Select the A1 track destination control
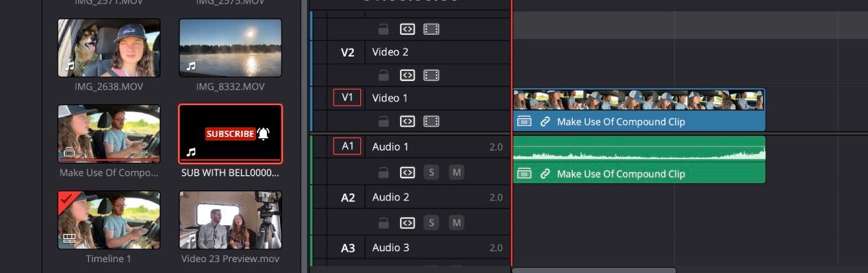The height and width of the screenshot is (273, 868). (348, 146)
